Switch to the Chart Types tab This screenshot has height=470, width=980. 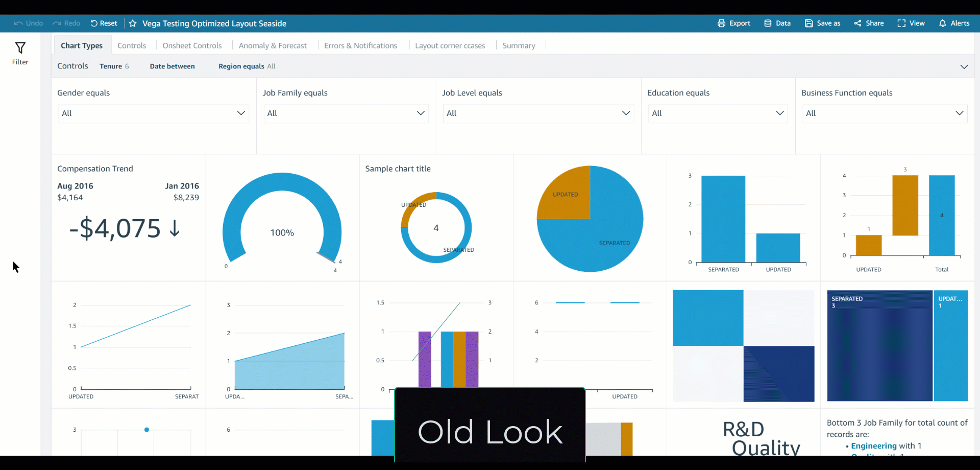pos(82,45)
